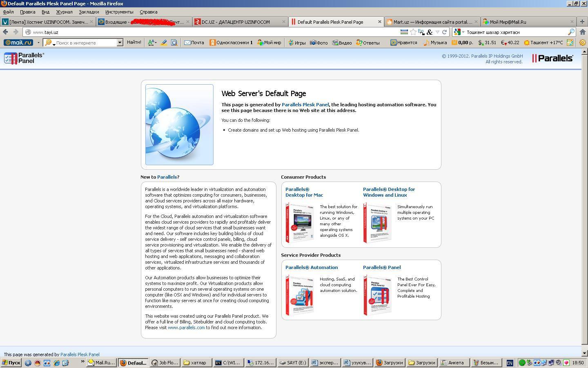This screenshot has height=368, width=588.
Task: Bookmark this page with the star icon
Action: point(413,32)
